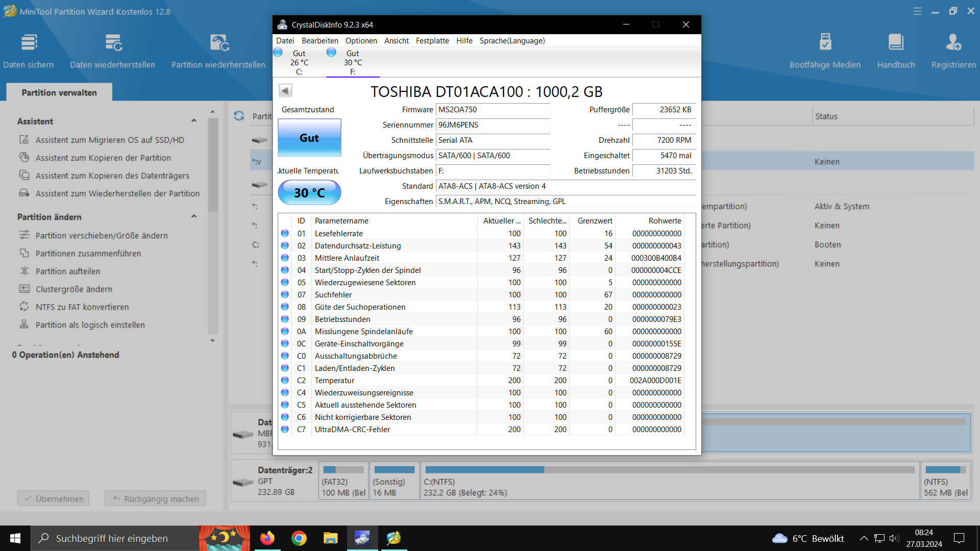This screenshot has height=551, width=980.
Task: Open the Optionen menu
Action: tap(361, 41)
